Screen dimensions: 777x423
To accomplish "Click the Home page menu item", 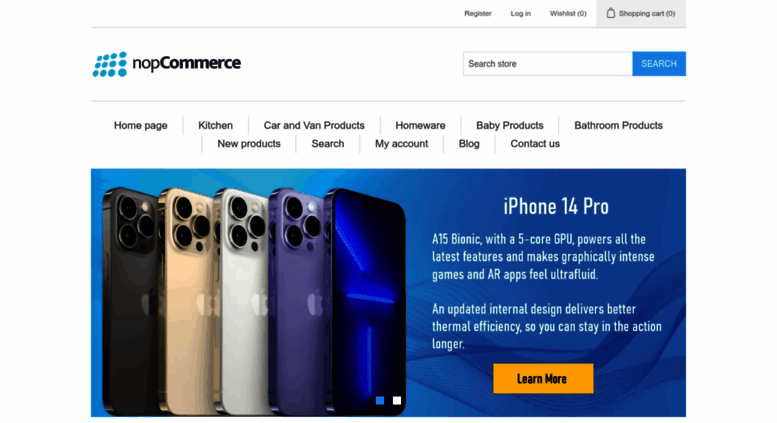I will point(141,125).
